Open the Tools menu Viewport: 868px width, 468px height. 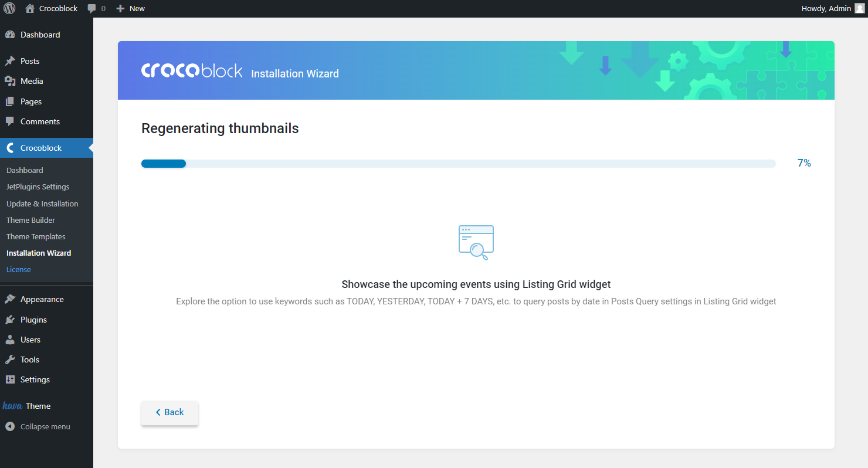click(x=46, y=360)
